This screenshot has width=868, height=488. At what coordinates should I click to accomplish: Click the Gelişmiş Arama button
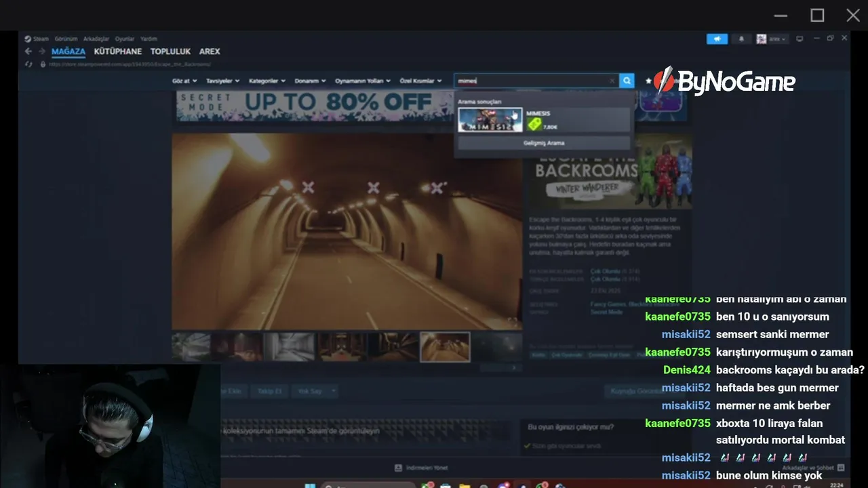tap(544, 143)
